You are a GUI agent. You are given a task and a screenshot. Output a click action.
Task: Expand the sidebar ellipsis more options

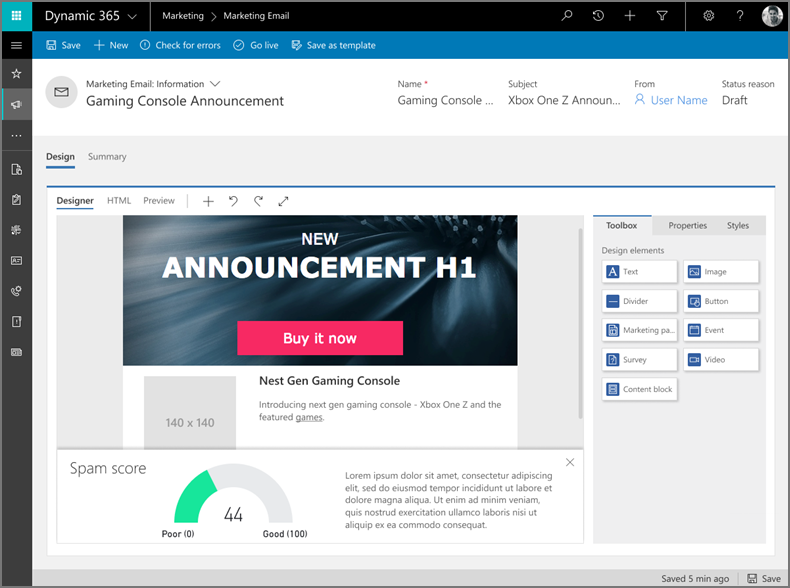click(16, 135)
